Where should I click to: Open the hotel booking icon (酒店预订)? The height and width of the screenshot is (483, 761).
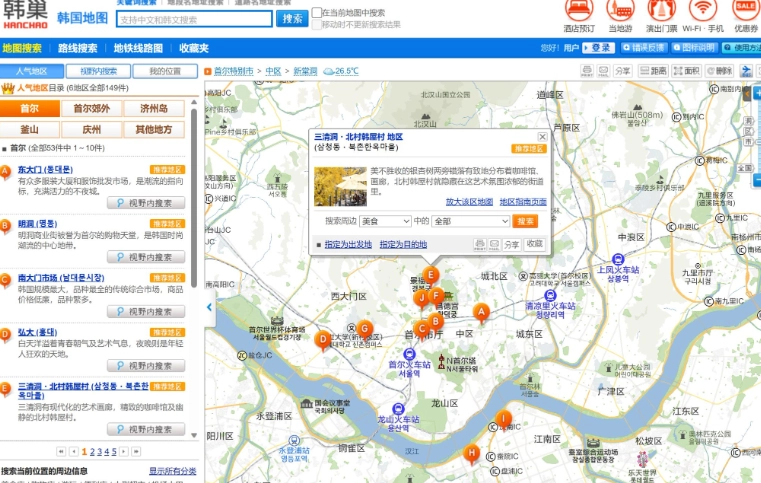coord(579,17)
